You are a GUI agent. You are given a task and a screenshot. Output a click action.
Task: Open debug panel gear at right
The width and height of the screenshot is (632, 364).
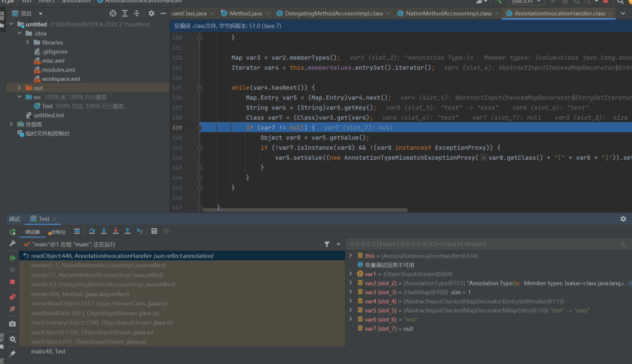[x=623, y=219]
